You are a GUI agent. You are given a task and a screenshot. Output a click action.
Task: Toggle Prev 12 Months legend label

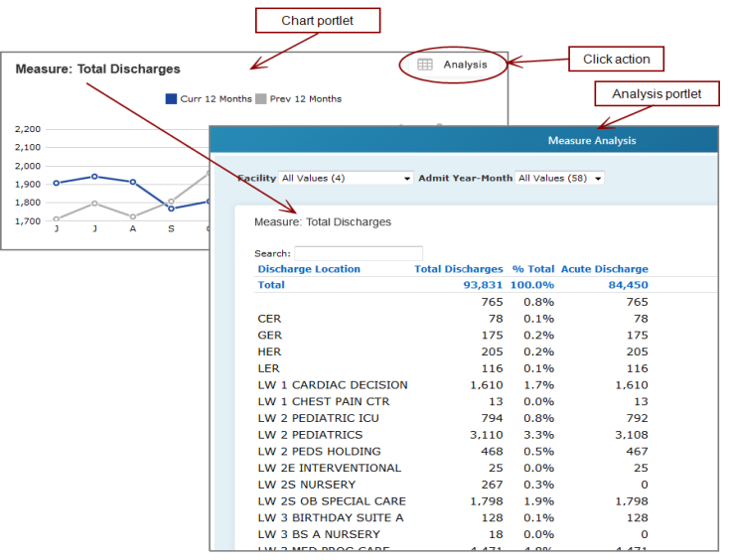tap(306, 99)
